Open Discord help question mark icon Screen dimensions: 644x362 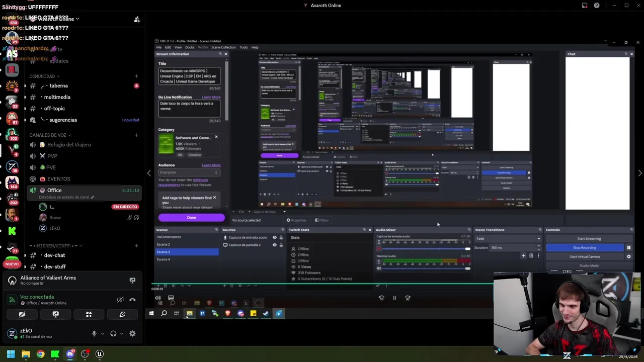click(597, 6)
